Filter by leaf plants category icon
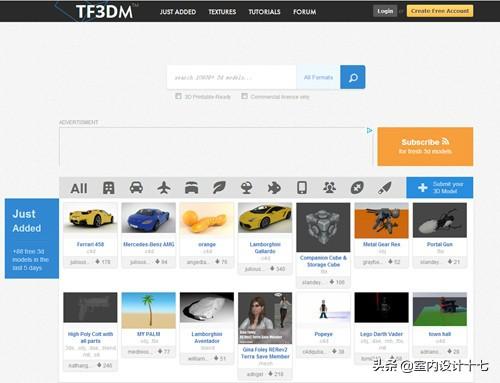 [x=219, y=188]
